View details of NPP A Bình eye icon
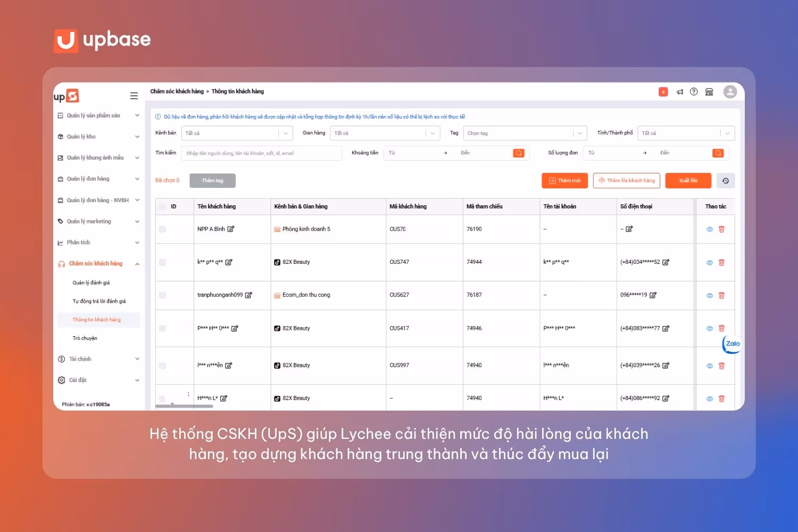798x532 pixels. tap(710, 229)
